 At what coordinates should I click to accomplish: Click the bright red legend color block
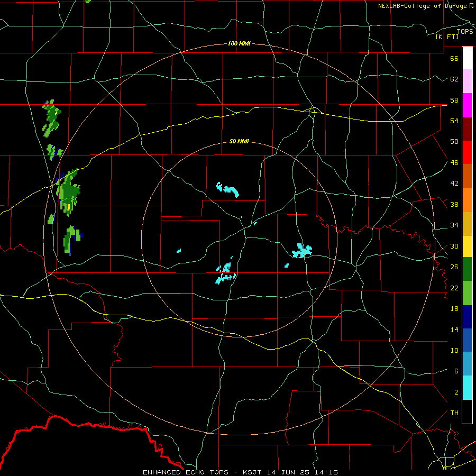[x=467, y=152]
